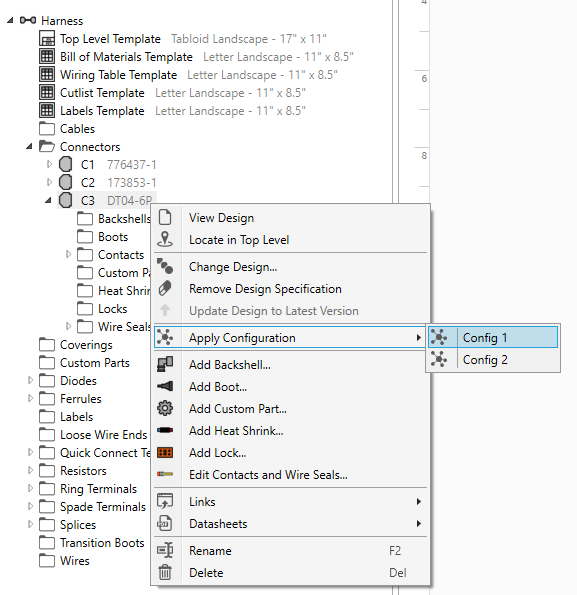Select the Custom Parts folder under Harness
This screenshot has width=577, height=595.
[x=84, y=362]
